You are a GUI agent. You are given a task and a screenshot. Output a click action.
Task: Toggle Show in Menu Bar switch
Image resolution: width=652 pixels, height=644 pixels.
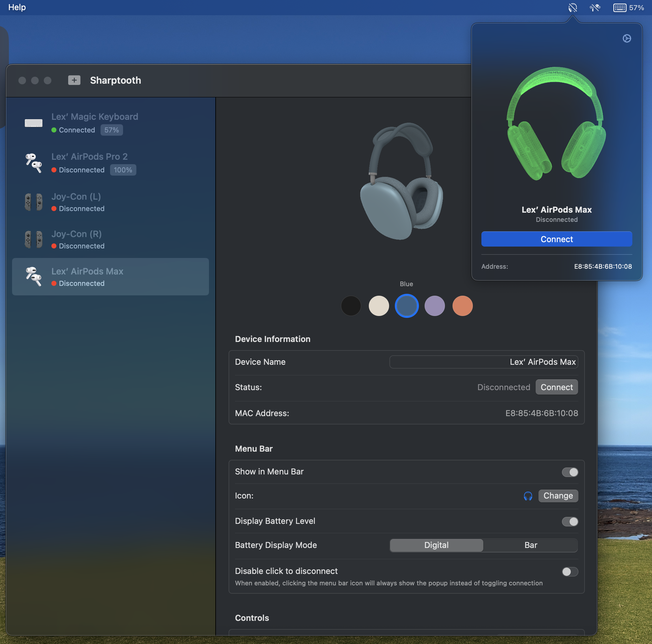coord(570,472)
